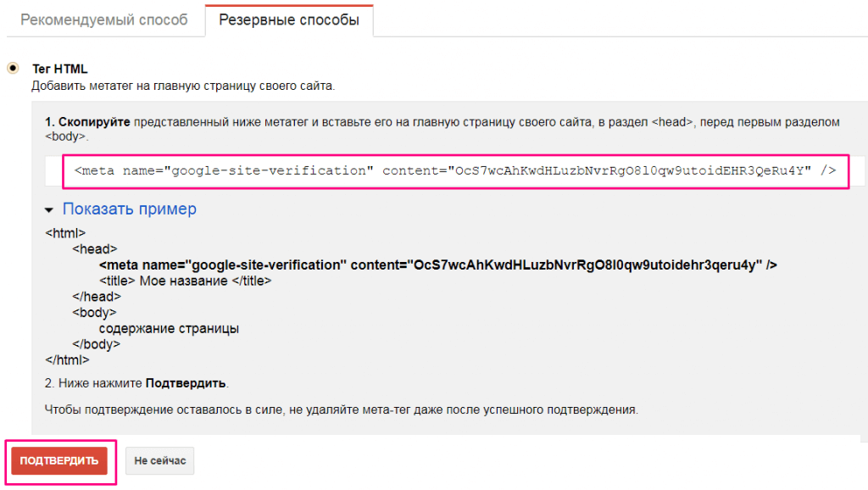
Task: Click the bold meta tag line in example
Action: 437,264
